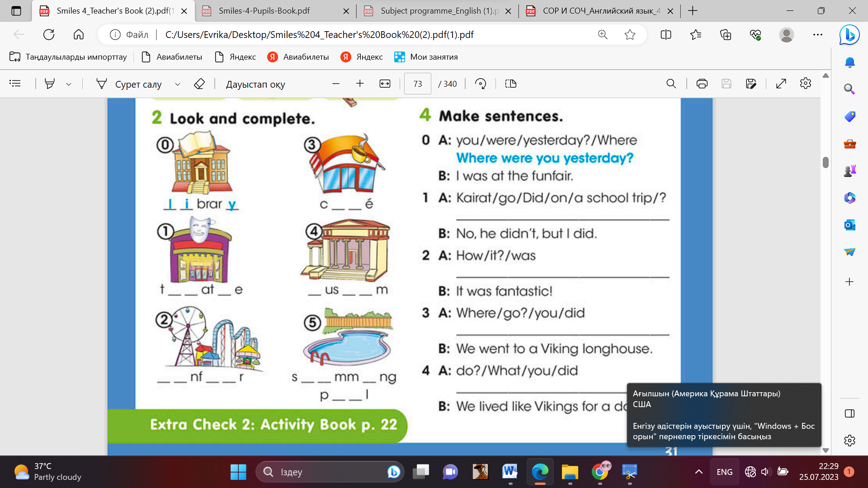
Task: Click Дауыстап оқу read aloud button
Action: pyautogui.click(x=255, y=84)
